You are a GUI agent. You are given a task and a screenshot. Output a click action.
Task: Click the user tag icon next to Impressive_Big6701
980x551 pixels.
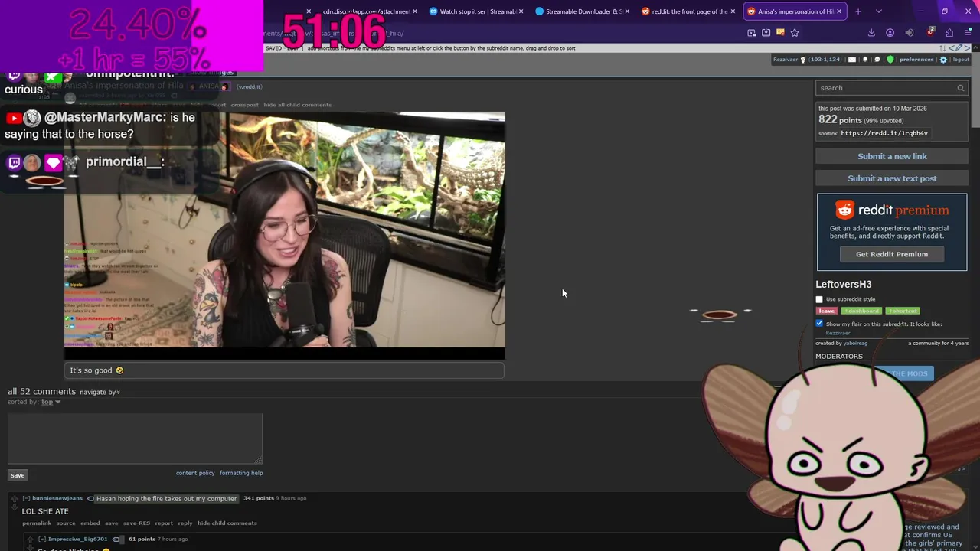116,539
